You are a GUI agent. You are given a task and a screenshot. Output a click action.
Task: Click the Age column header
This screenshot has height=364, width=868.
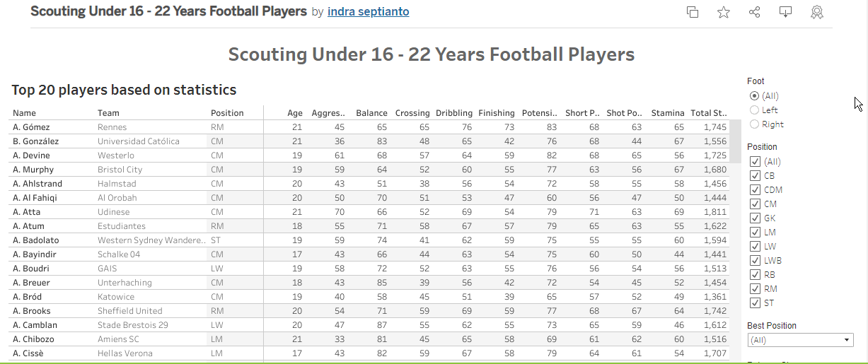tap(295, 113)
